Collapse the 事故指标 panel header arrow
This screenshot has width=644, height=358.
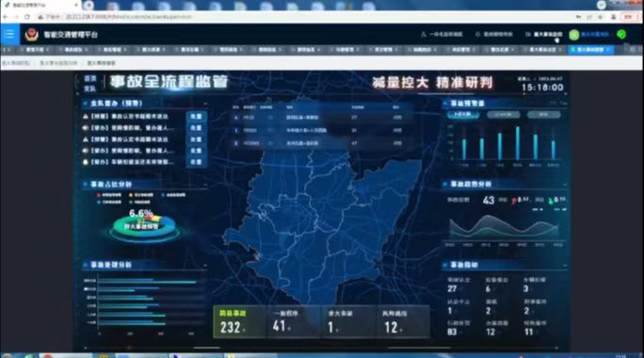[x=565, y=266]
